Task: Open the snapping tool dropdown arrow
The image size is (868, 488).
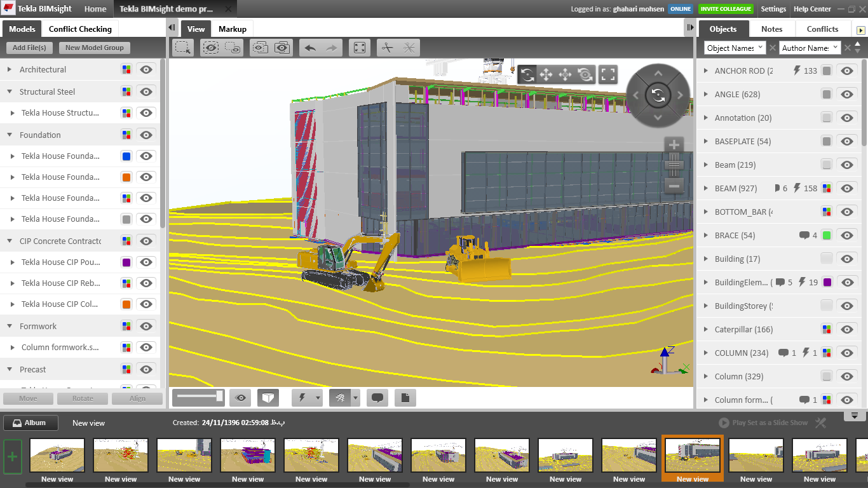Action: point(355,398)
